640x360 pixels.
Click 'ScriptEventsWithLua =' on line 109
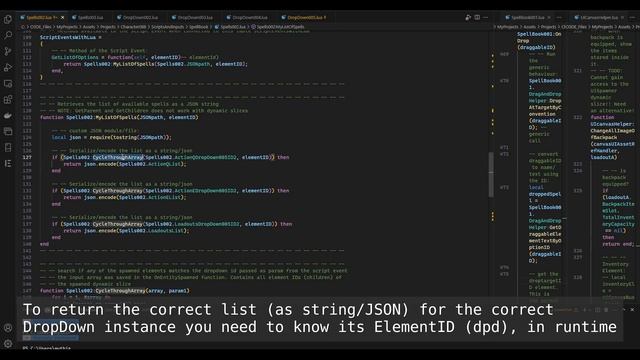(71, 37)
